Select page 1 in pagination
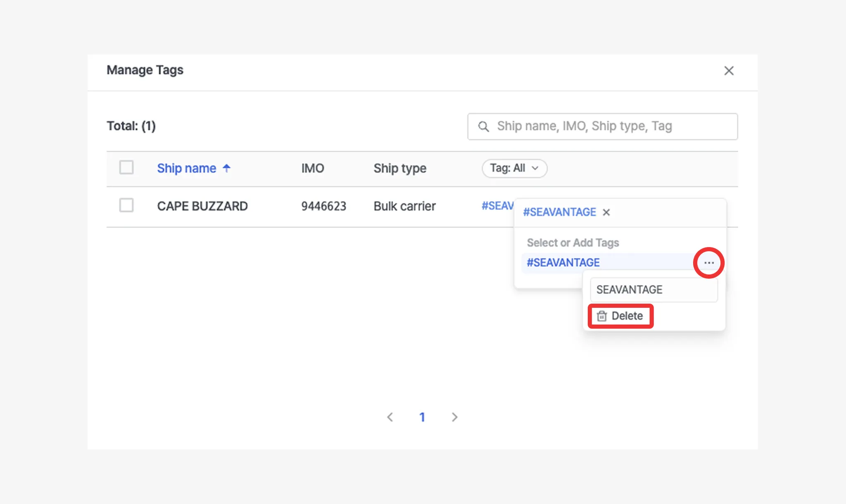 coord(422,417)
